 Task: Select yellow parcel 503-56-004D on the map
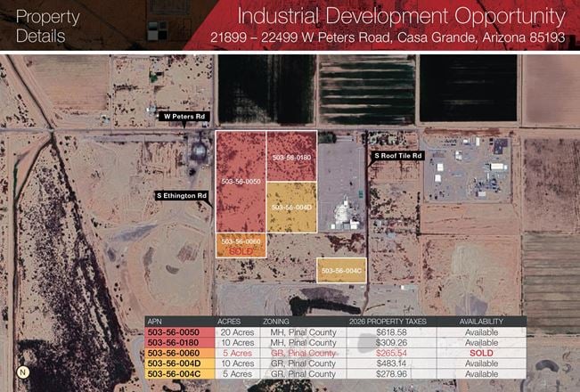(x=292, y=208)
